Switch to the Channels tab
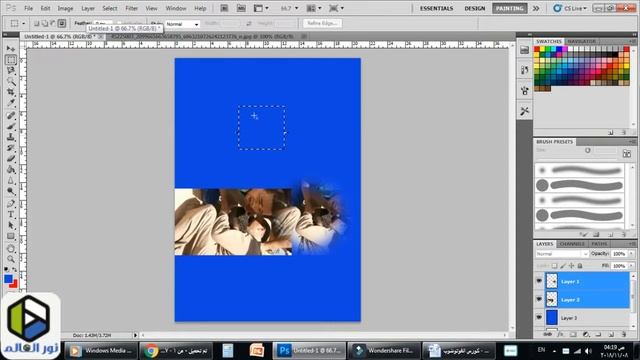 (x=572, y=244)
